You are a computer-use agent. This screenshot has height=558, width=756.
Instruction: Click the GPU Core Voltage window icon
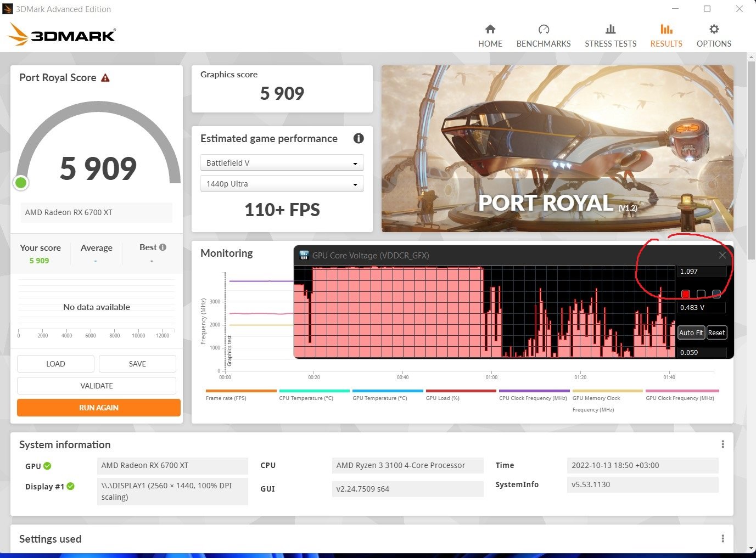coord(304,255)
